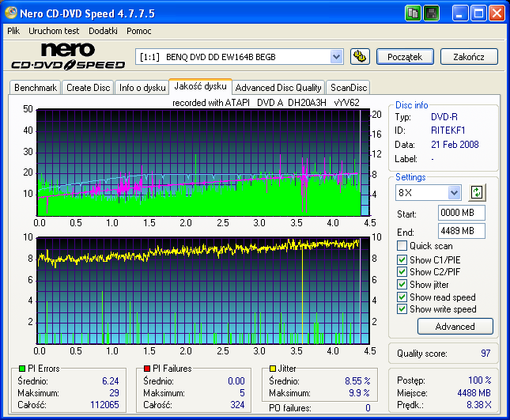Open the Uruchom test menu
Screen dimensions: 510x420
coord(54,31)
